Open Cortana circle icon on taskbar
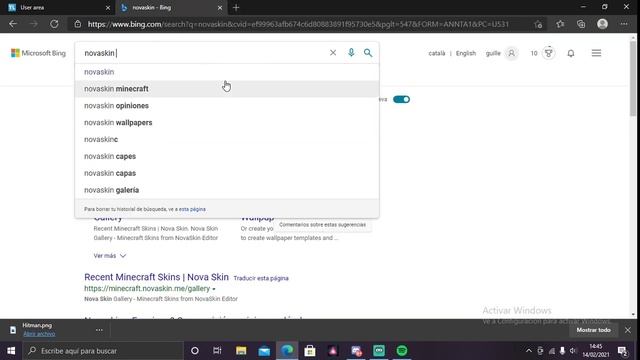The width and height of the screenshot is (640, 360). [x=195, y=351]
